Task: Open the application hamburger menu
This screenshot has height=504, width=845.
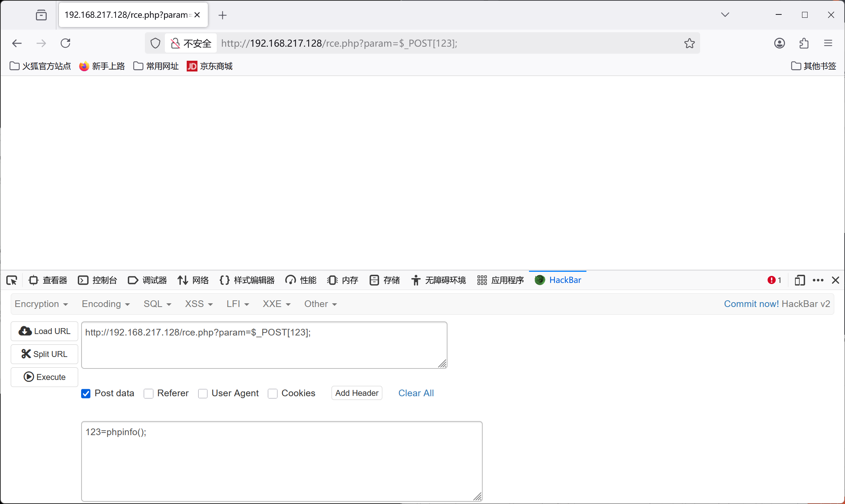Action: pyautogui.click(x=828, y=43)
